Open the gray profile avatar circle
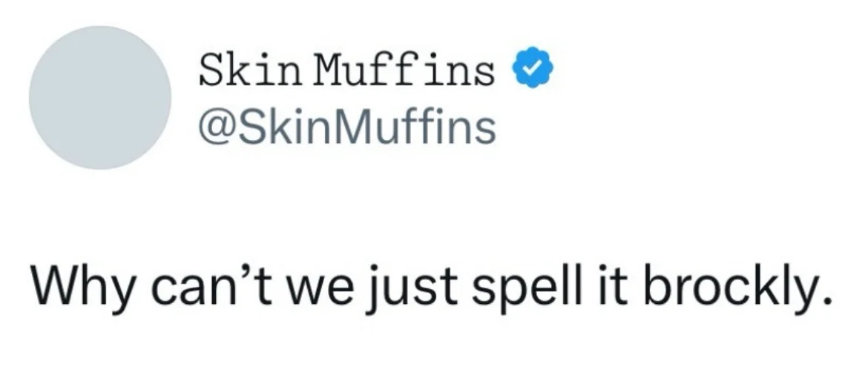 [100, 97]
